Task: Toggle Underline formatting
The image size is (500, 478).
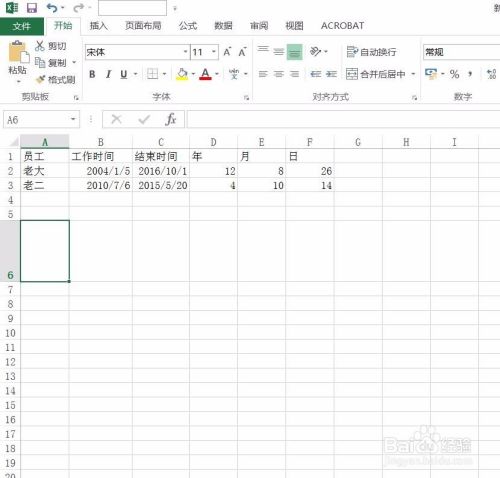Action: [124, 74]
